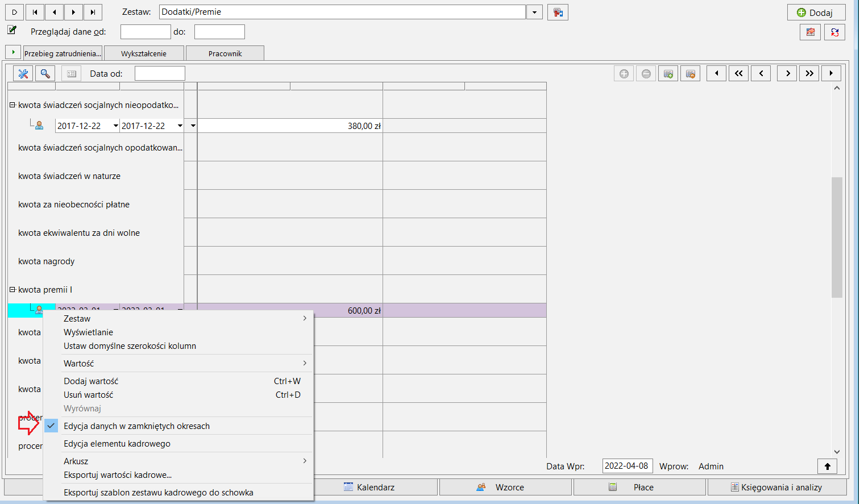Viewport: 860px width, 504px height.
Task: Click the double left arrow pager button
Action: [738, 73]
